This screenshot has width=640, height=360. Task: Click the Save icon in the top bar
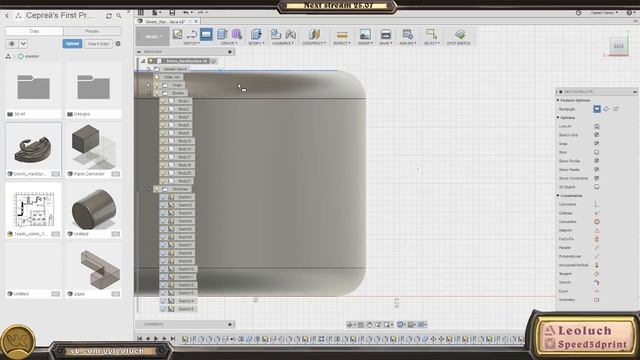[172, 13]
